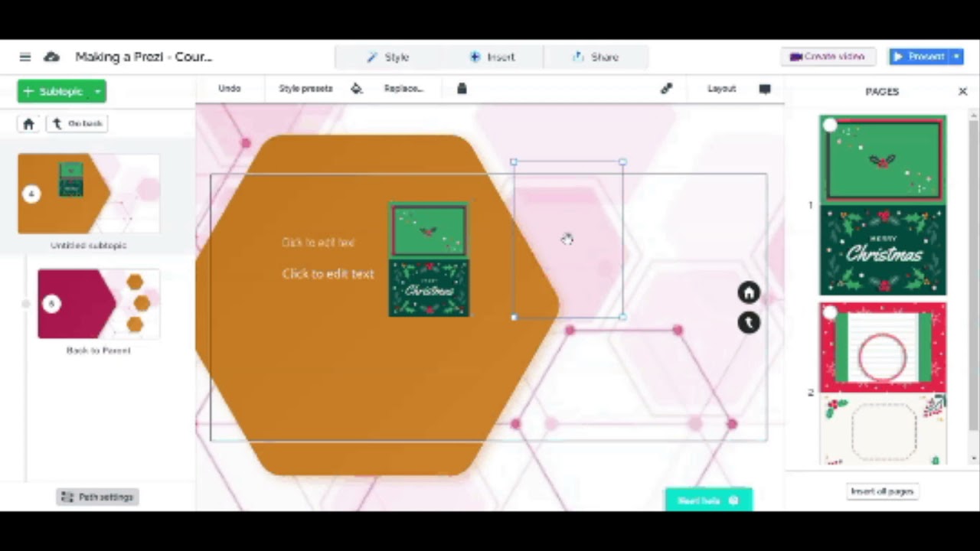Start presentation with Present button

click(x=919, y=57)
